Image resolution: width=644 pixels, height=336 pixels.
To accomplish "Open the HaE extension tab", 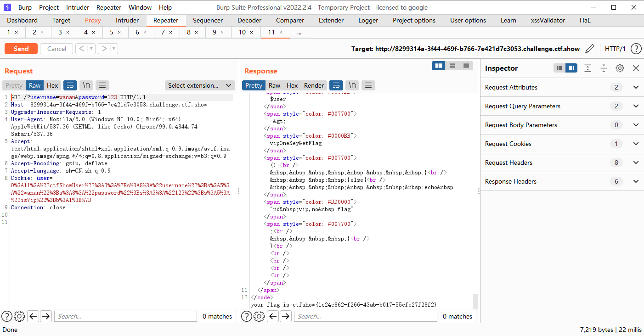I will 585,20.
